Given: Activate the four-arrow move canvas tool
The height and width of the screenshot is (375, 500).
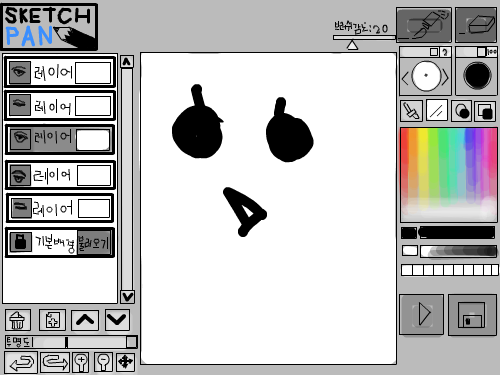Looking at the screenshot, I should tap(126, 362).
